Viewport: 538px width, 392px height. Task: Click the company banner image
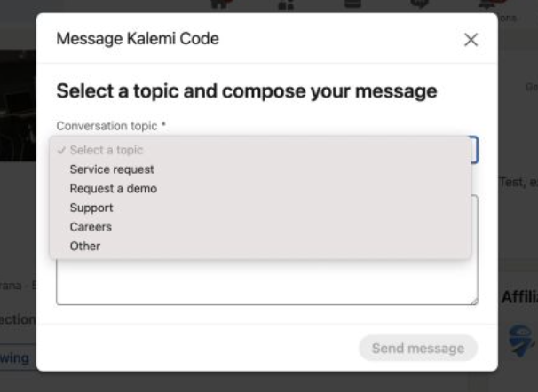pos(18,106)
